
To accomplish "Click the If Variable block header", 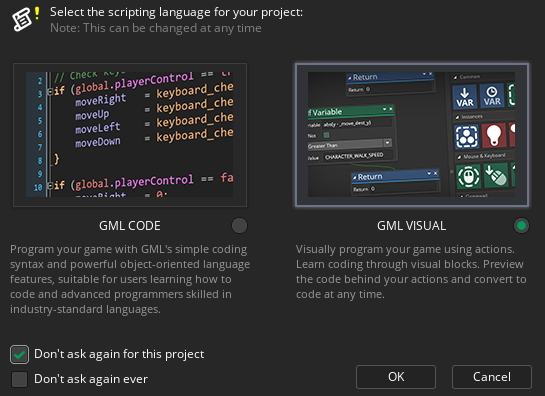I will [350, 111].
